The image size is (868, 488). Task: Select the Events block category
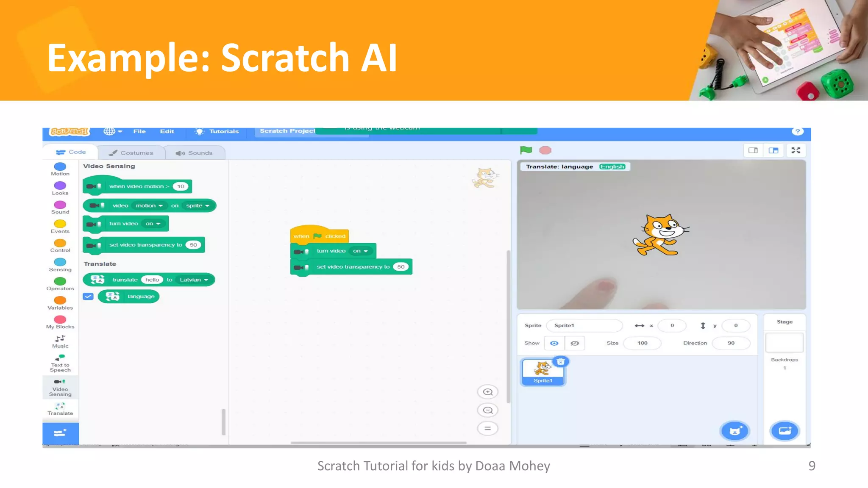click(60, 227)
